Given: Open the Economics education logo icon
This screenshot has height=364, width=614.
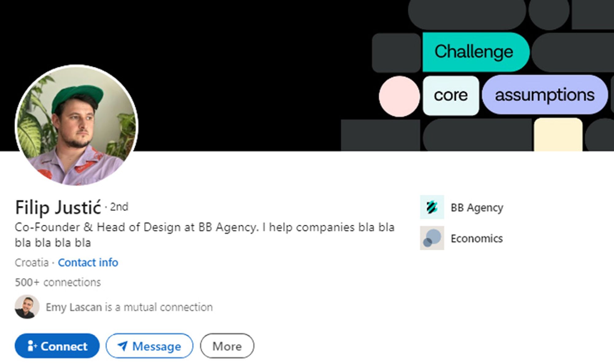Looking at the screenshot, I should (432, 238).
